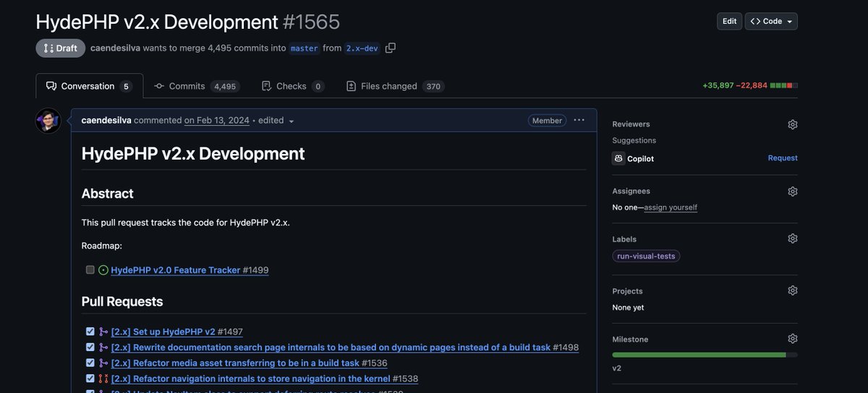Switch to the Commits tab
Image resolution: width=868 pixels, height=393 pixels.
point(195,86)
